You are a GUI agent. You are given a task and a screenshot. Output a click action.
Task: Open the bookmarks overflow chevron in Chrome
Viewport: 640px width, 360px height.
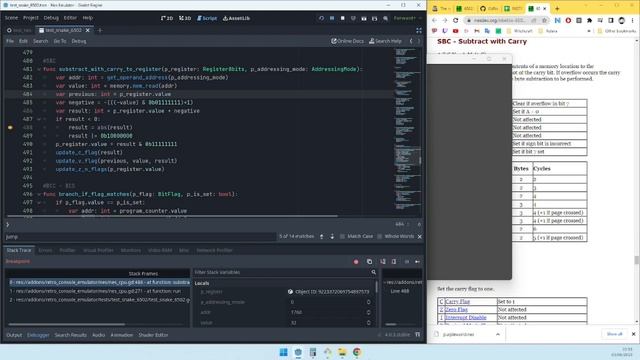coord(589,31)
